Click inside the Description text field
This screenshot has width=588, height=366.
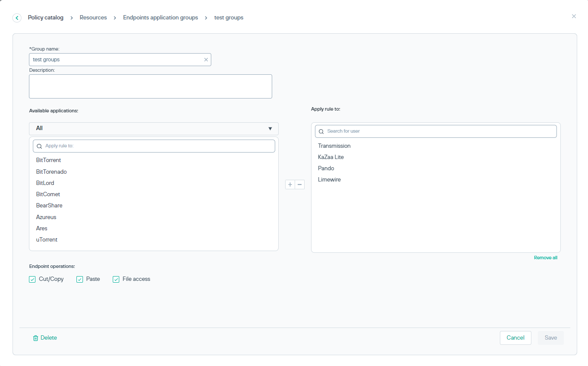click(150, 86)
